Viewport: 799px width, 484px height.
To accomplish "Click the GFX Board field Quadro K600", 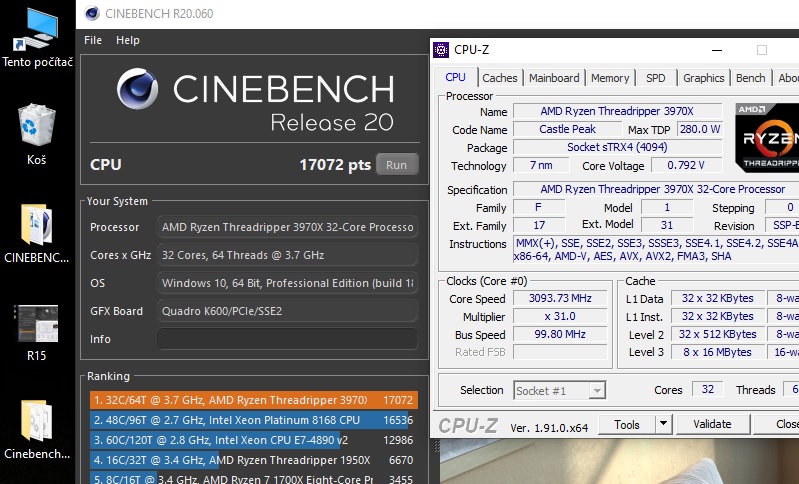I will pyautogui.click(x=287, y=311).
